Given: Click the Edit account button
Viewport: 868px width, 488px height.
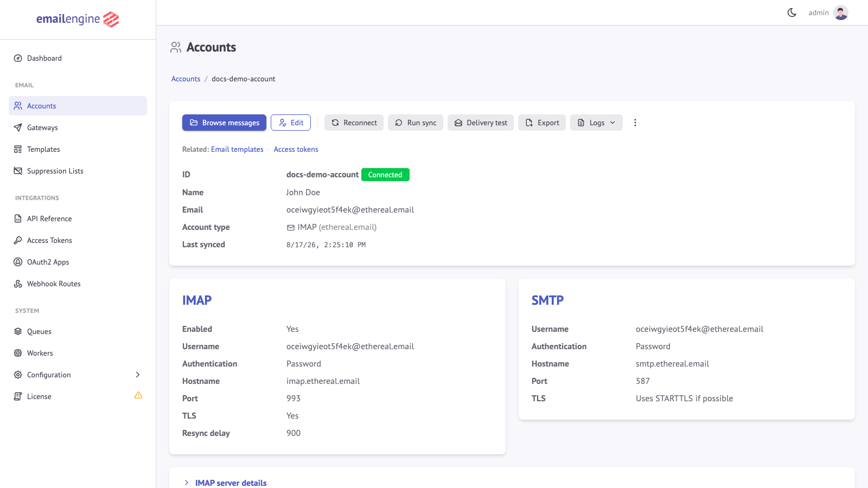Looking at the screenshot, I should point(291,123).
